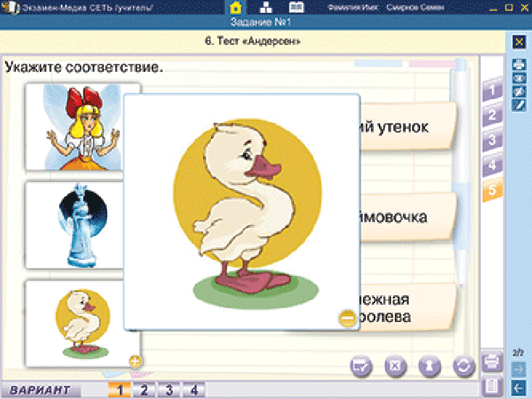Enlarge duckling thumbnail with plus icon
532x399 pixels.
pos(135,361)
